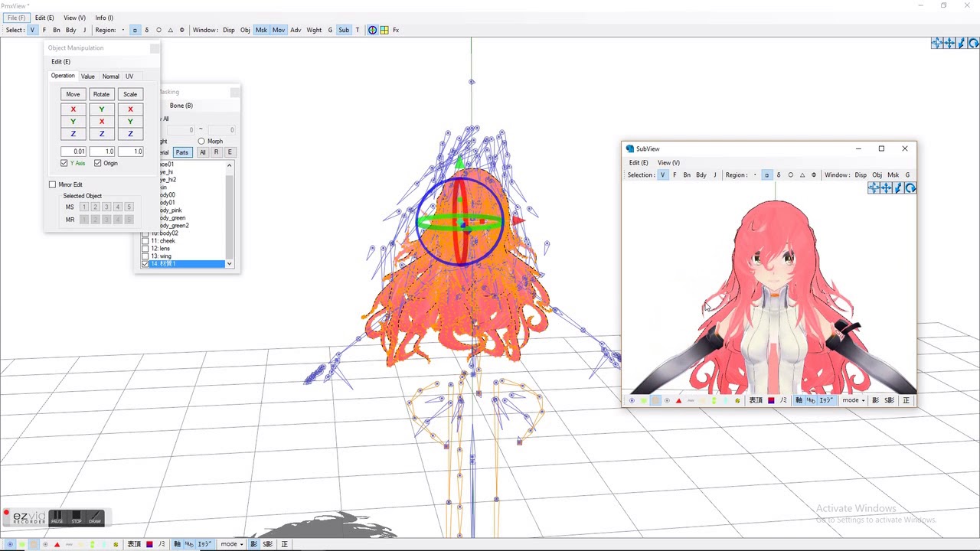Click the Parts button in Masking panel
Viewport: 980px width, 551px height.
tap(182, 152)
